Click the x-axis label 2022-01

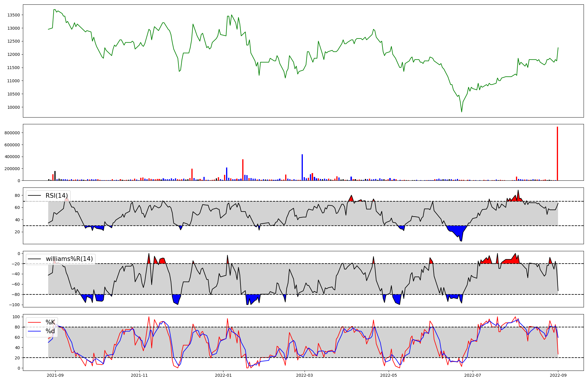coord(223,375)
